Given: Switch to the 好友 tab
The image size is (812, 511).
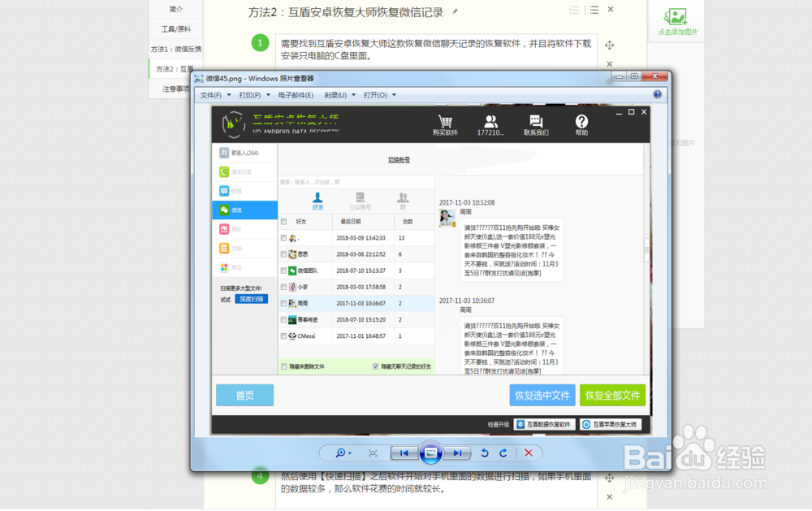Looking at the screenshot, I should tap(318, 201).
